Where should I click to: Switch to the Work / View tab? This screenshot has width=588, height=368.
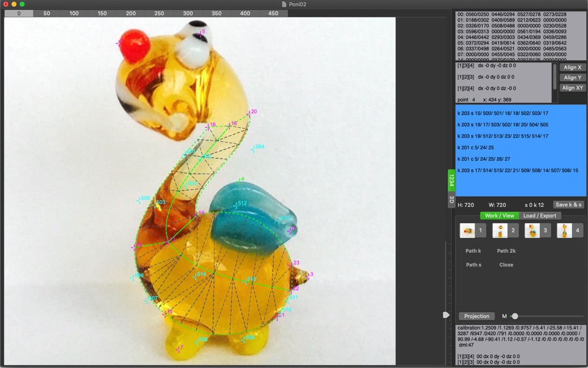coord(499,216)
